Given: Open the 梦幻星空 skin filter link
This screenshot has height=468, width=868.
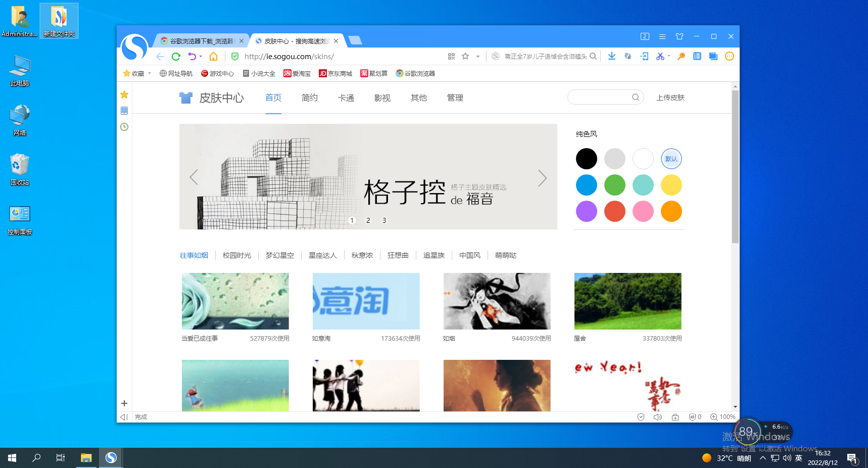Looking at the screenshot, I should 279,255.
